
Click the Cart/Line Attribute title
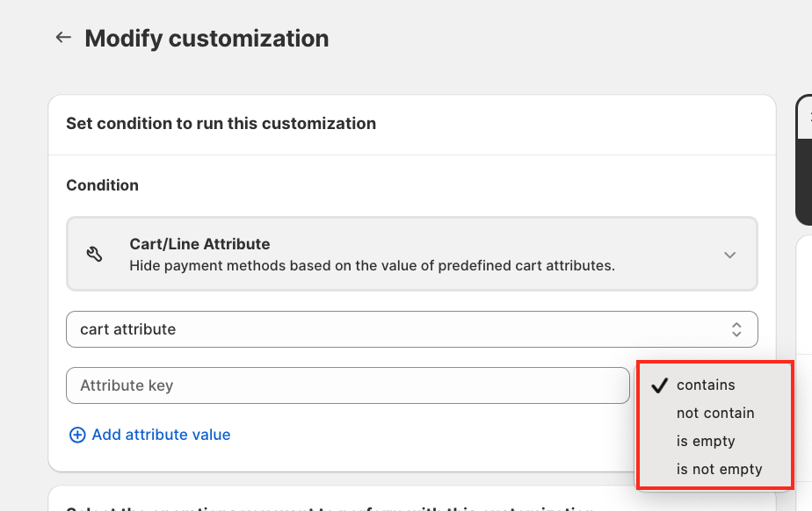[x=199, y=244]
